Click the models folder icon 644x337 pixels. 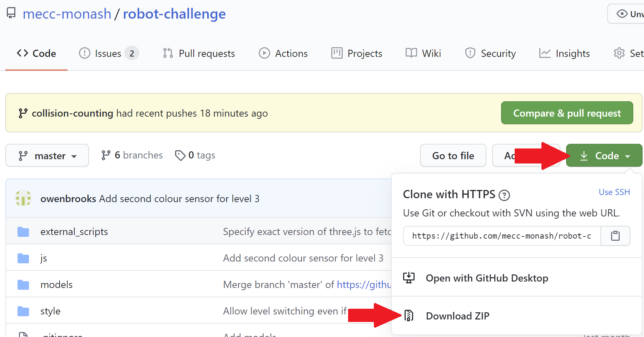(23, 285)
